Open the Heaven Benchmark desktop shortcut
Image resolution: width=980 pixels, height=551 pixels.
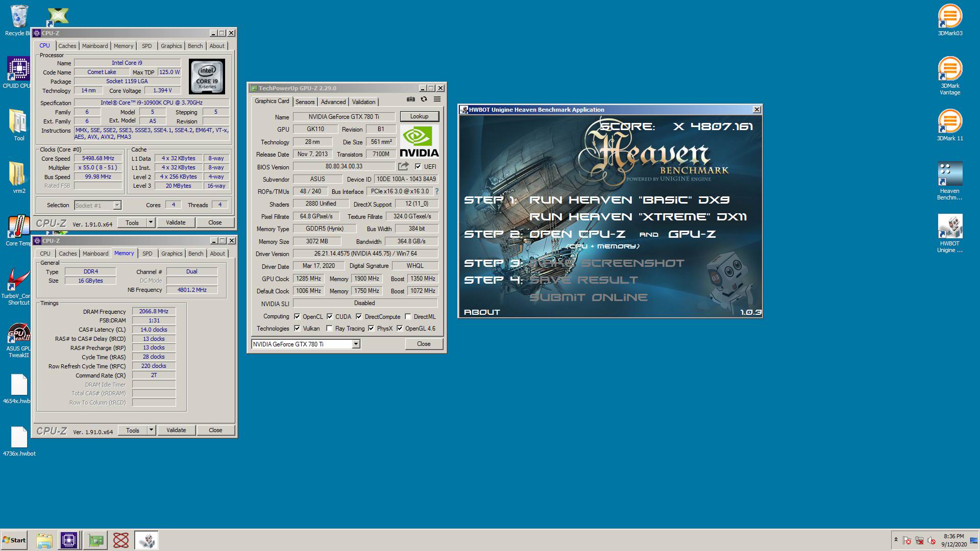pos(950,181)
